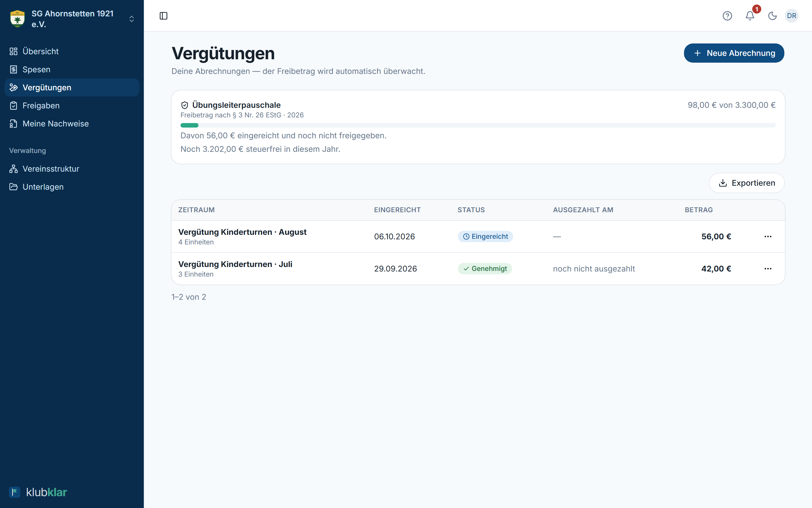Click the Vereinsstruktur network icon
The width and height of the screenshot is (812, 508).
point(14,169)
